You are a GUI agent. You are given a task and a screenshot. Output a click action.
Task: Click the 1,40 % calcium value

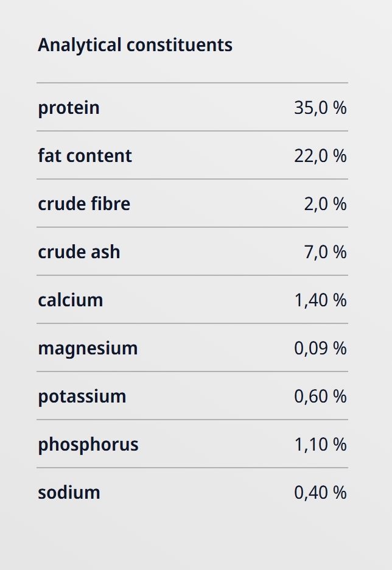320,300
